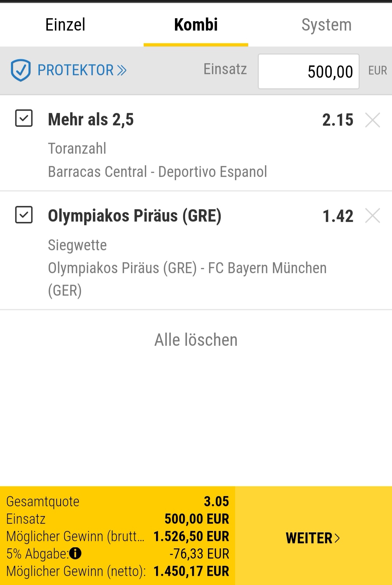Tap the Gesamtquote 3.05 summary
Image resolution: width=392 pixels, height=585 pixels.
118,501
